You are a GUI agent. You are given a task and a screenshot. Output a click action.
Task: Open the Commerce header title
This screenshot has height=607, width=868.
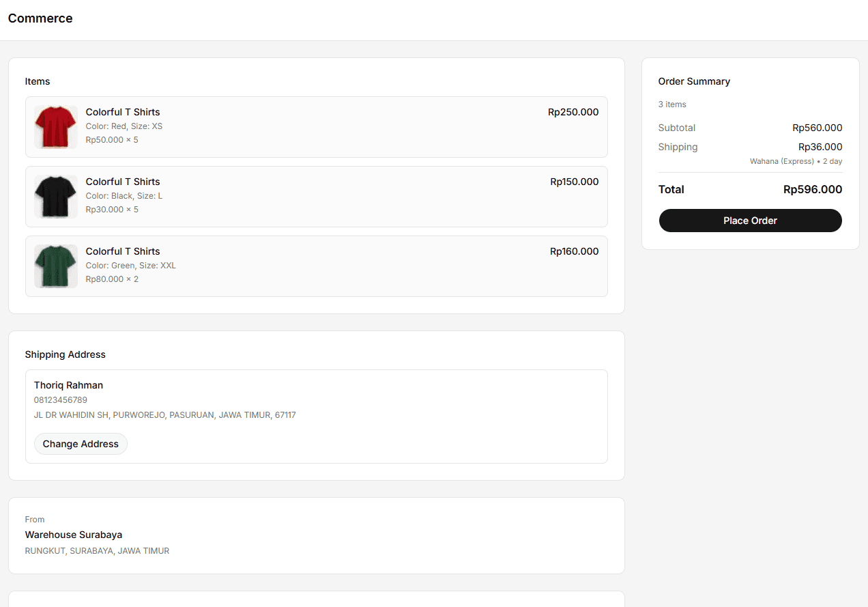click(x=40, y=18)
